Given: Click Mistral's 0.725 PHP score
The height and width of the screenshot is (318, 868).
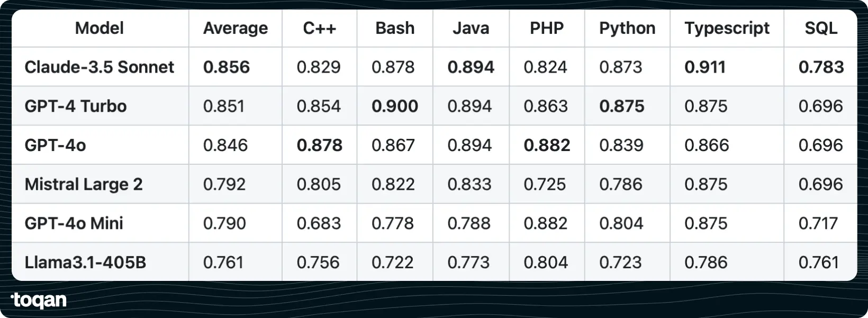Looking at the screenshot, I should click(x=545, y=184).
